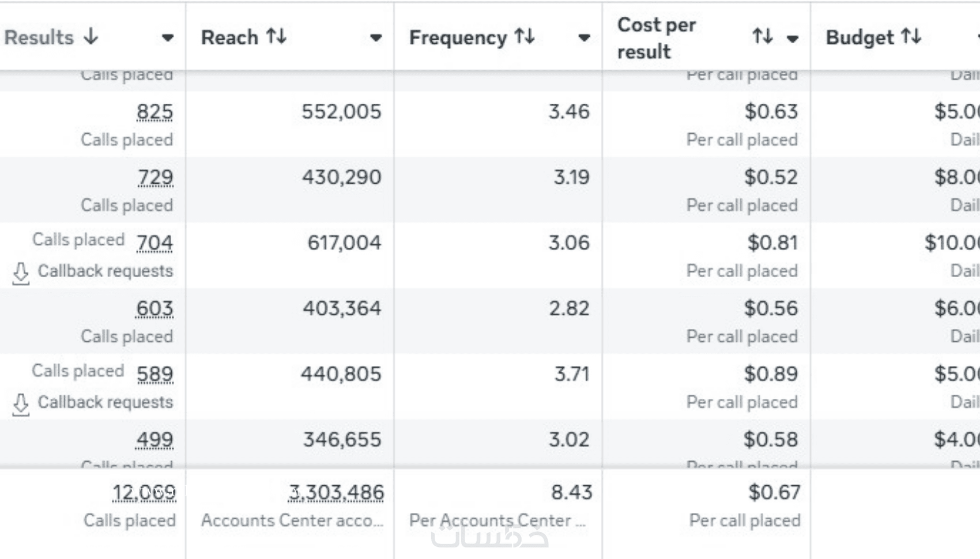Expand the Reach column dropdown caret
This screenshot has height=559, width=980.
376,38
